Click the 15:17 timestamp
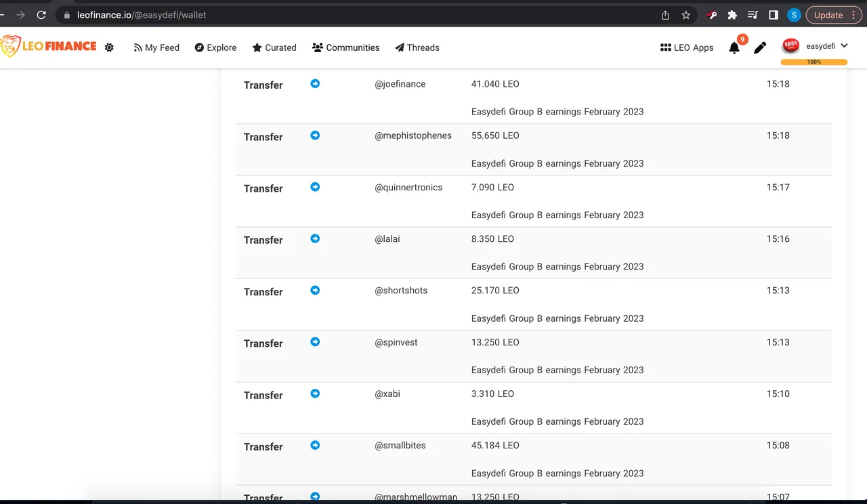This screenshot has width=867, height=504. coord(778,187)
